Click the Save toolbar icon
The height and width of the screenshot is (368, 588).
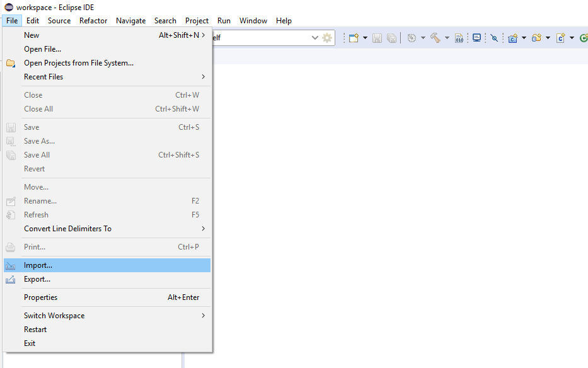click(377, 38)
